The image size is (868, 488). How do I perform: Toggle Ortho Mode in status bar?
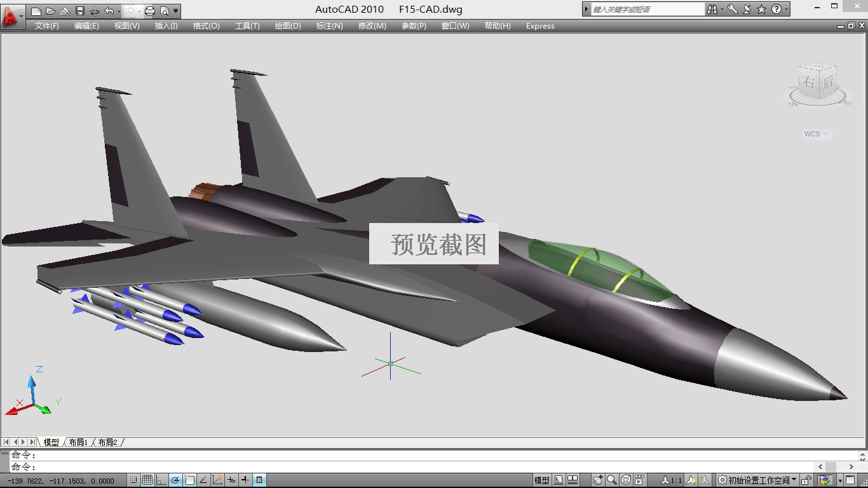[x=161, y=480]
